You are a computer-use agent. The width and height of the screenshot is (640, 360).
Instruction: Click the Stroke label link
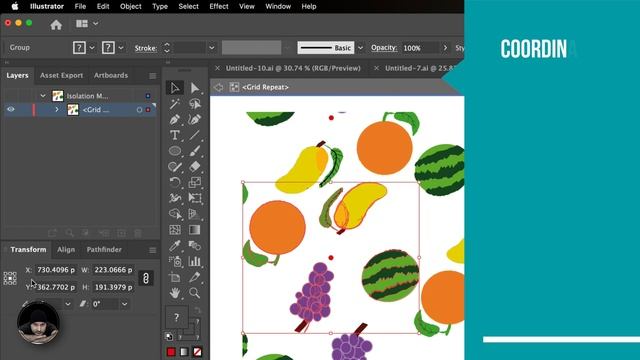pyautogui.click(x=146, y=48)
